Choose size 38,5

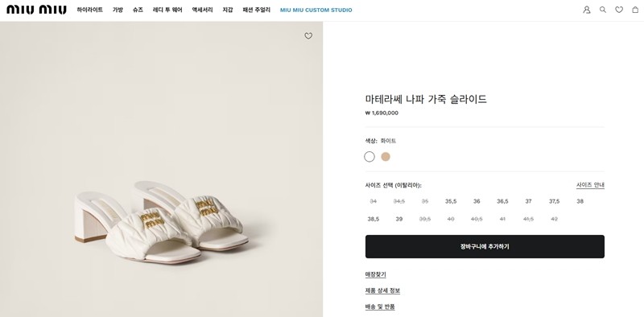click(373, 219)
